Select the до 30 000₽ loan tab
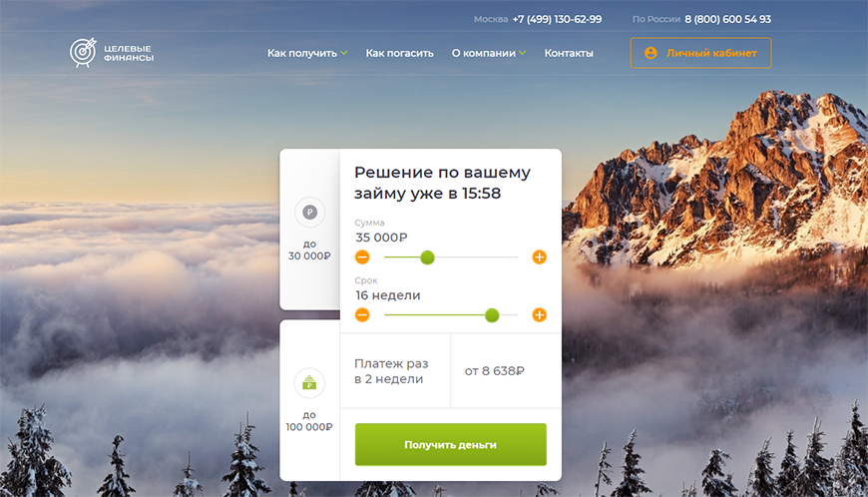 [x=310, y=230]
